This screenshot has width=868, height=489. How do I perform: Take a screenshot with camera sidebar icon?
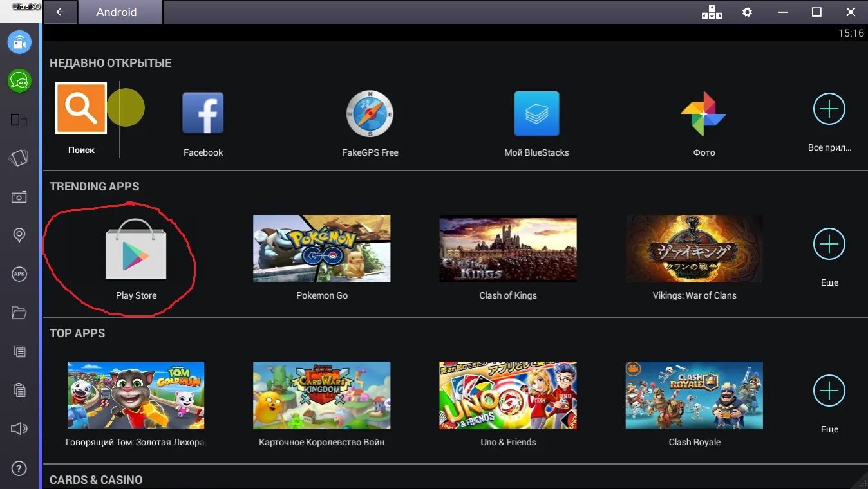19,197
